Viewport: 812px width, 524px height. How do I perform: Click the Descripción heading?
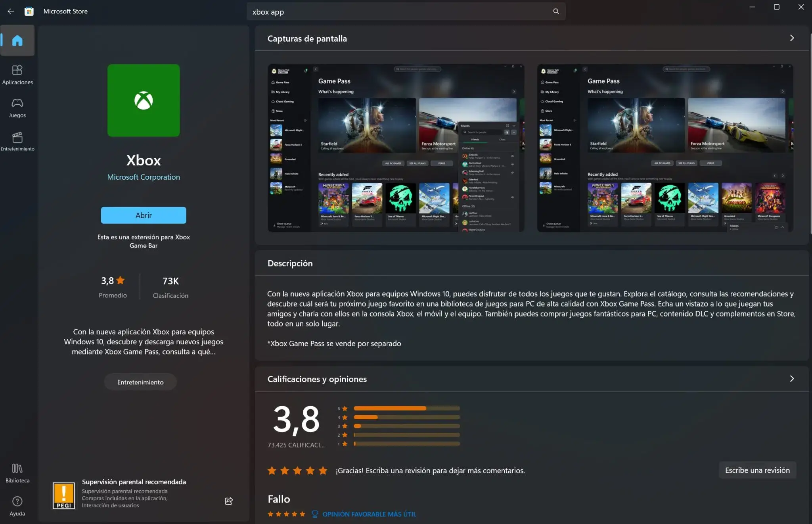click(290, 263)
